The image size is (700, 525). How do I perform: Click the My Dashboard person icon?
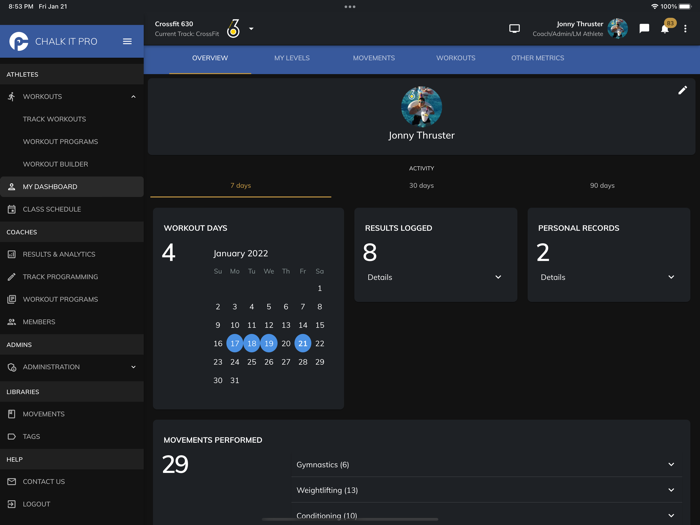(x=12, y=187)
